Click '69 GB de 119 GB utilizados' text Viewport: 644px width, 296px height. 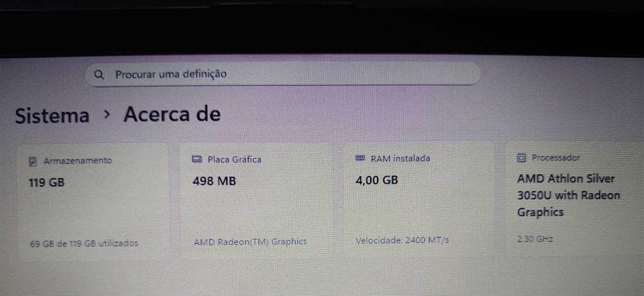pos(84,243)
